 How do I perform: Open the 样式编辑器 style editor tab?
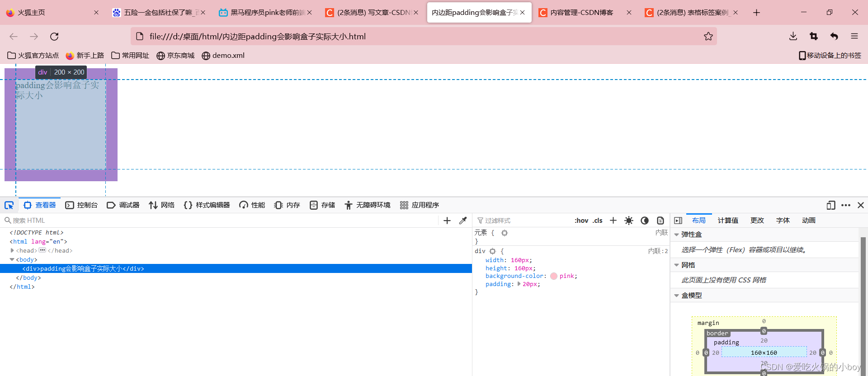click(x=207, y=205)
